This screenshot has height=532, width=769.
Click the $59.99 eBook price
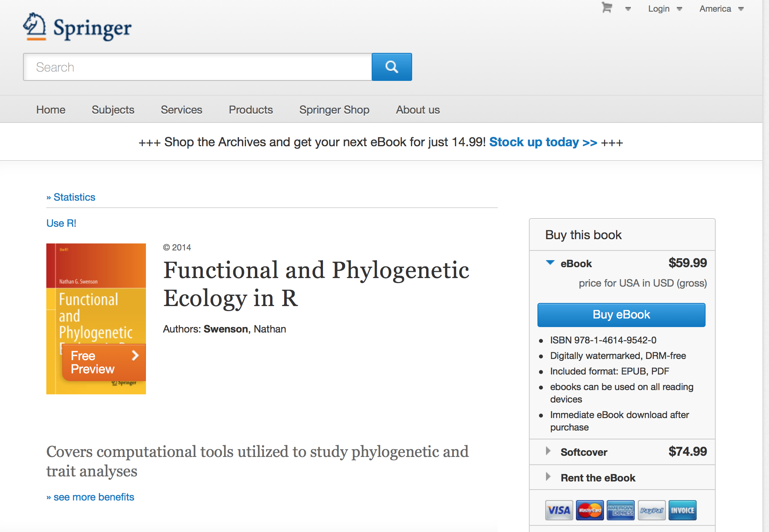click(x=688, y=263)
